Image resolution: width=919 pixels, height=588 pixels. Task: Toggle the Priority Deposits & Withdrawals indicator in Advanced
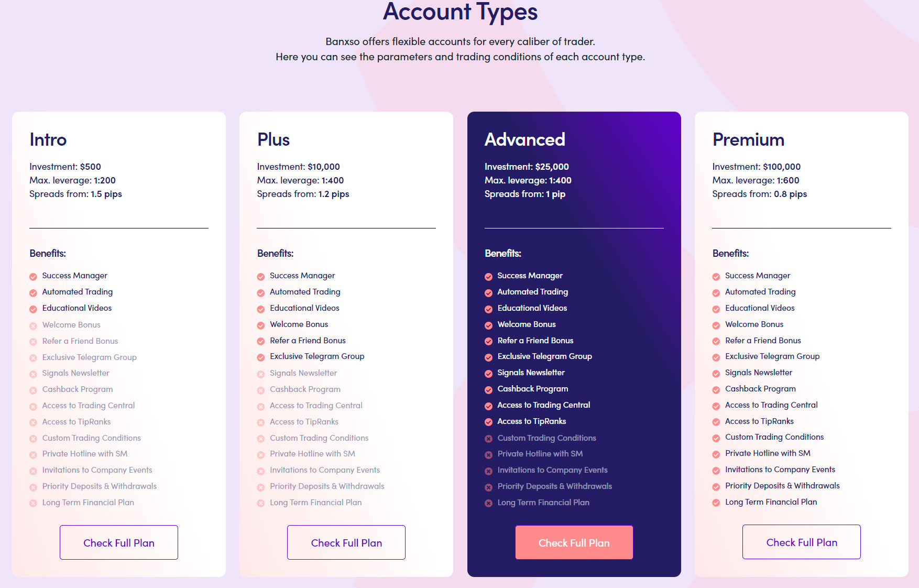pyautogui.click(x=488, y=486)
